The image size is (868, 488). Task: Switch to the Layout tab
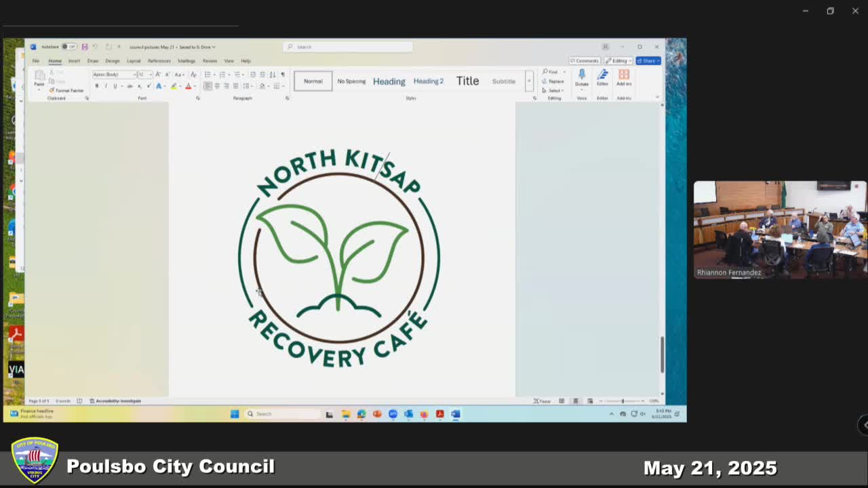click(x=134, y=61)
